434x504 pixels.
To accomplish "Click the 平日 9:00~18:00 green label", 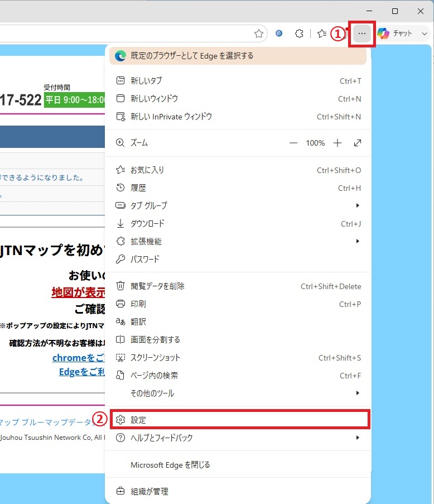I will pos(75,100).
